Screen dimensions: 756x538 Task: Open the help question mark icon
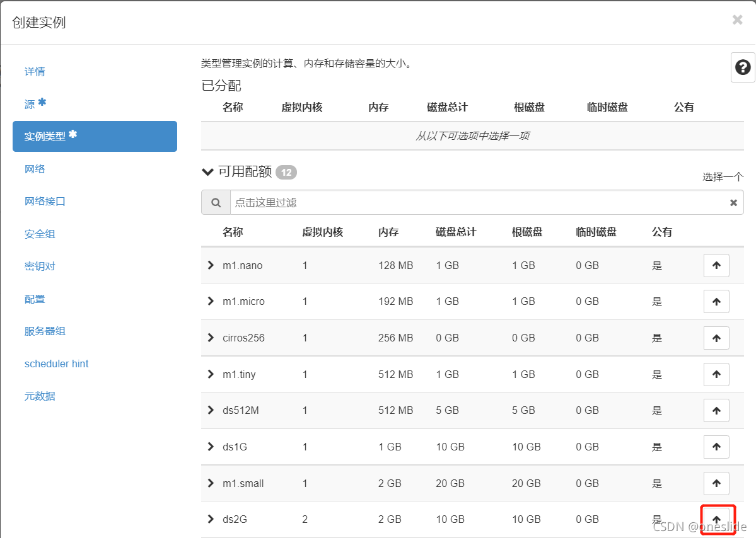click(743, 67)
